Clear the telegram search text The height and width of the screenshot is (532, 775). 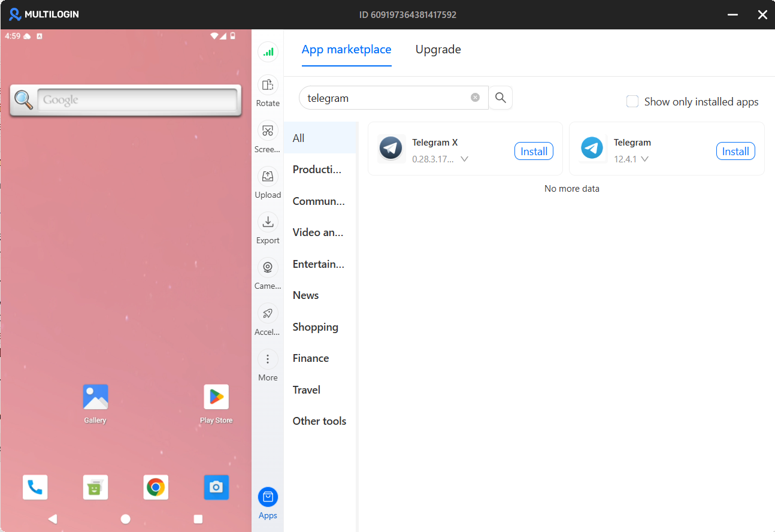coord(475,98)
